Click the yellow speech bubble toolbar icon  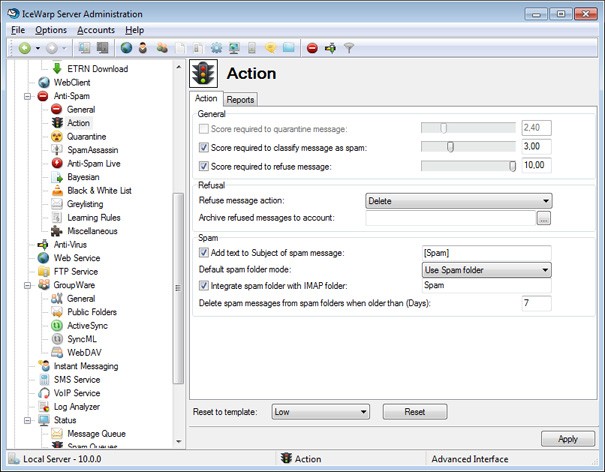(x=270, y=48)
